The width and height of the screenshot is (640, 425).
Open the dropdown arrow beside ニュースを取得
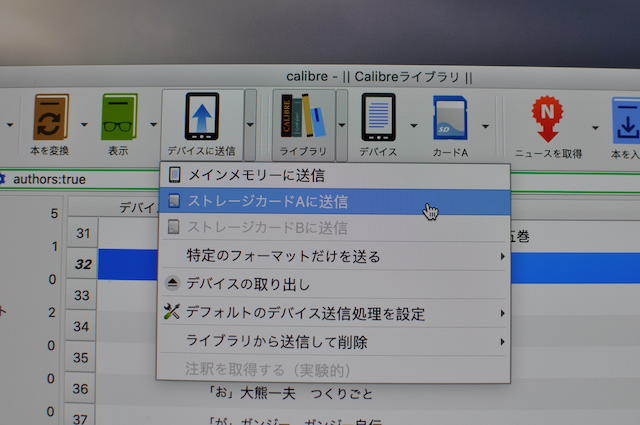coord(596,128)
